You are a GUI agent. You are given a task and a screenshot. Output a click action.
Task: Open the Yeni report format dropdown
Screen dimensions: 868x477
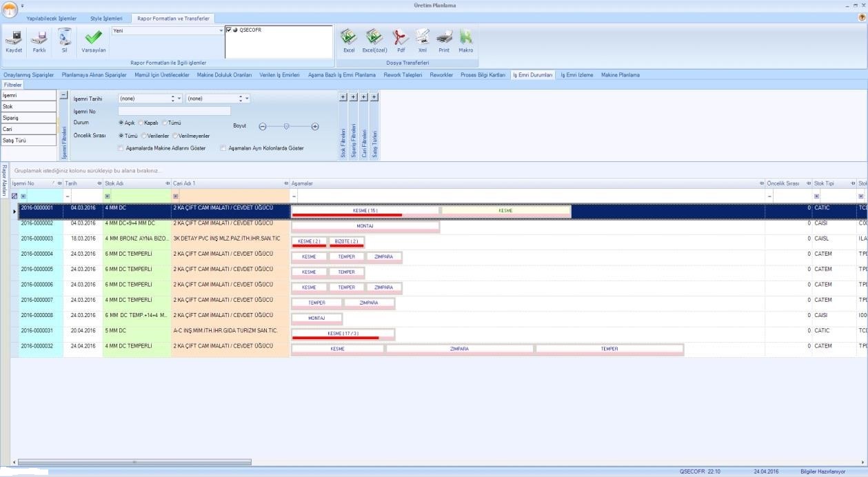pyautogui.click(x=221, y=30)
